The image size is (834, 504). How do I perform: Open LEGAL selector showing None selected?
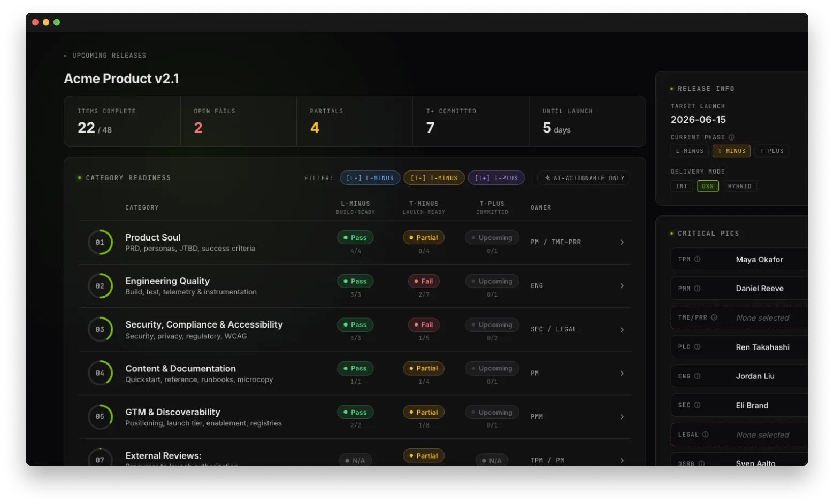tap(739, 435)
